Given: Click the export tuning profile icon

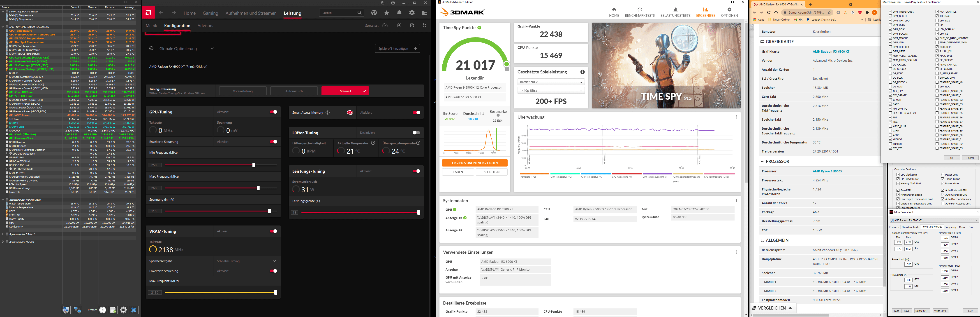Looking at the screenshot, I should pyautogui.click(x=412, y=26).
